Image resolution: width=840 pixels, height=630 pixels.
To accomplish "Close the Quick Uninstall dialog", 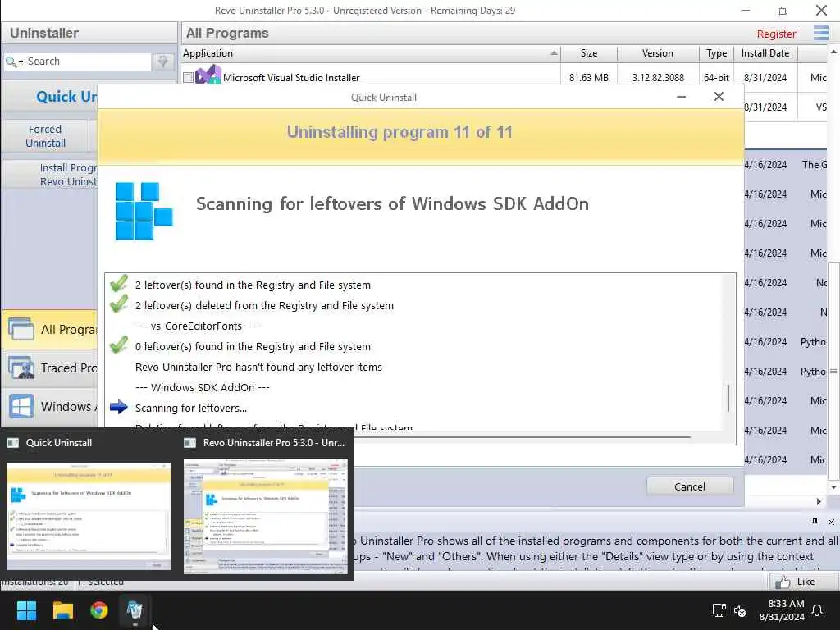I will click(719, 97).
